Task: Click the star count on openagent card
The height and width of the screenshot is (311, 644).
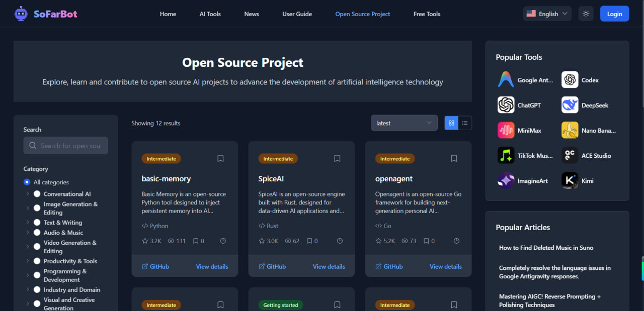Action: tap(385, 241)
